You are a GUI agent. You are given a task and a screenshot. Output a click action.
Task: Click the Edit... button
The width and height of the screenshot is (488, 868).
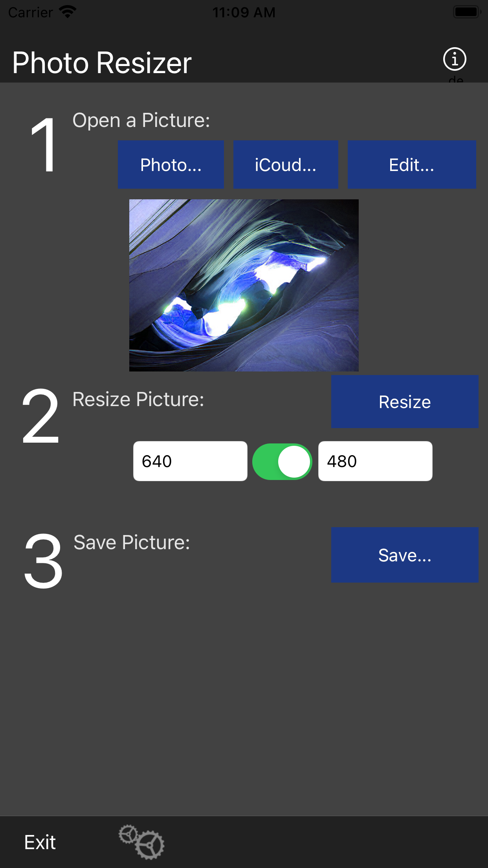(x=412, y=165)
